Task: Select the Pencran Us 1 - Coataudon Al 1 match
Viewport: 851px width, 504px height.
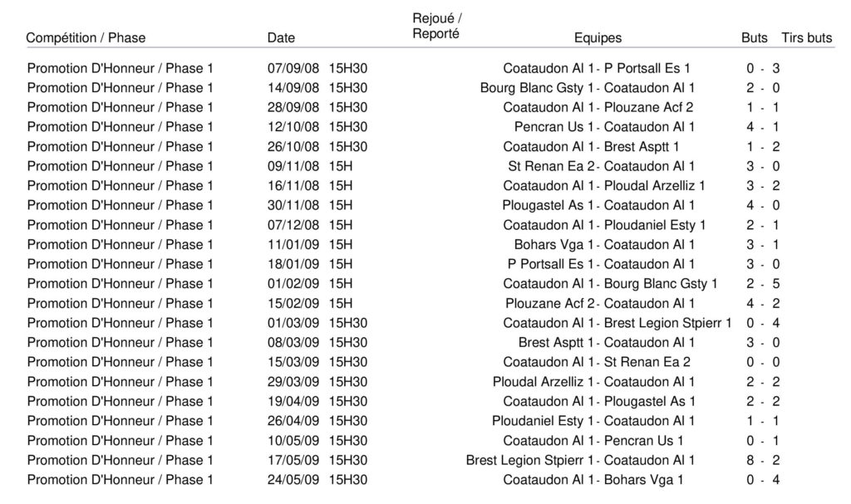Action: tap(604, 127)
